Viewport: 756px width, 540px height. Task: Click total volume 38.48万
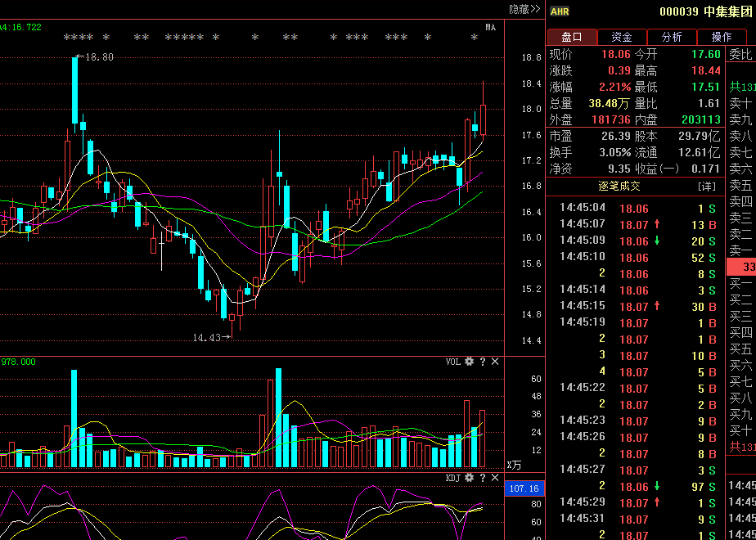610,103
